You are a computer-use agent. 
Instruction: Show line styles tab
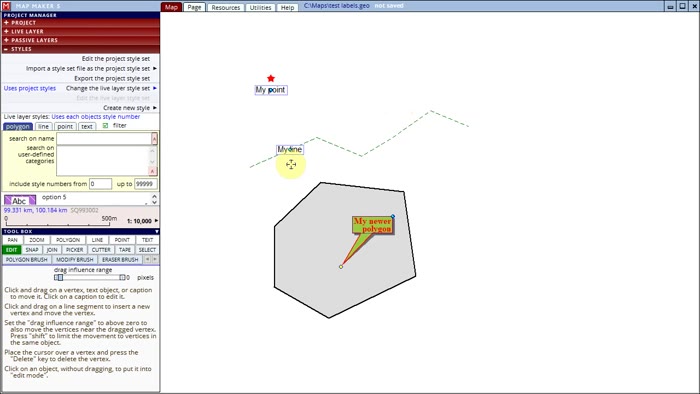pyautogui.click(x=43, y=127)
